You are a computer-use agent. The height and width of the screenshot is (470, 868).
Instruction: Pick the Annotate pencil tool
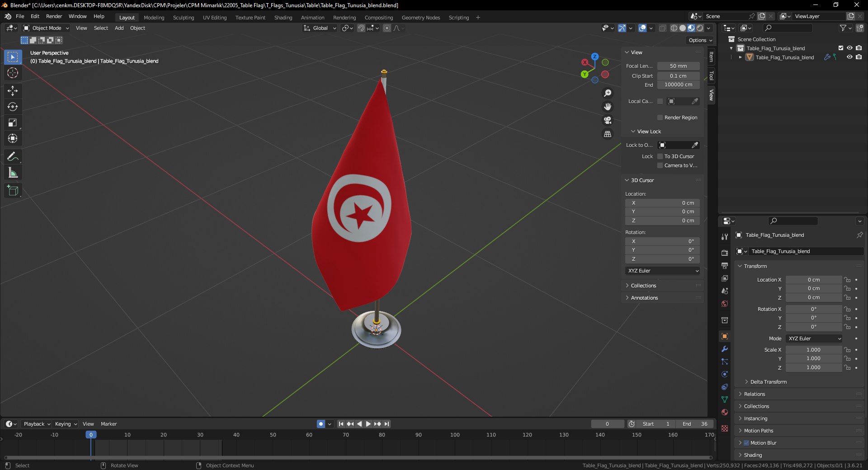pyautogui.click(x=13, y=157)
